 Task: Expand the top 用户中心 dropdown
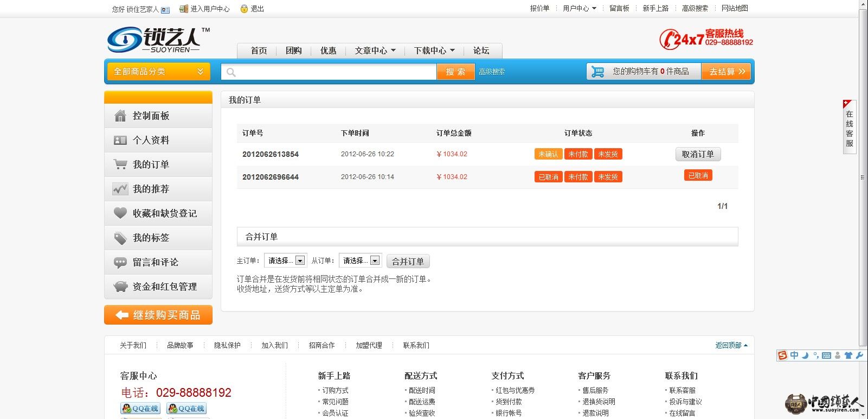tap(579, 8)
